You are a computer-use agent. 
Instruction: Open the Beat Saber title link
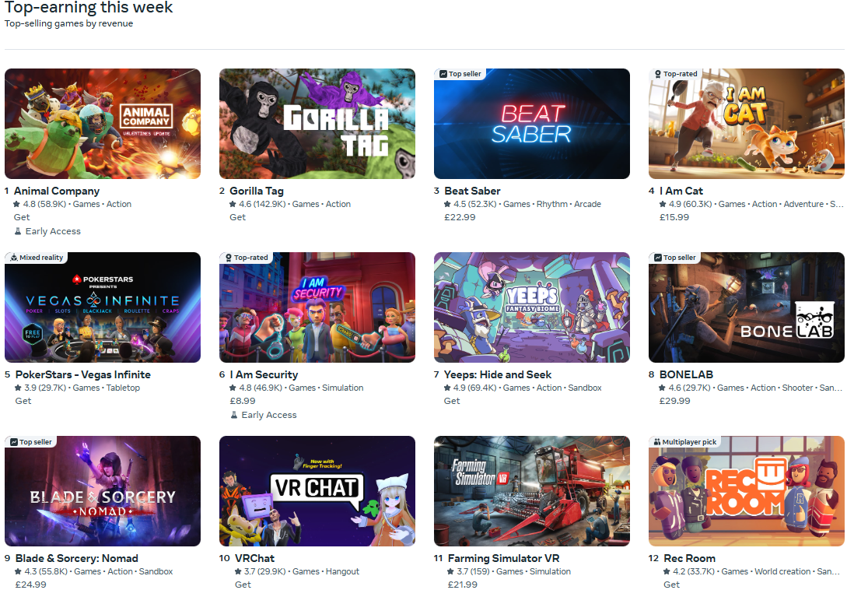tap(472, 191)
